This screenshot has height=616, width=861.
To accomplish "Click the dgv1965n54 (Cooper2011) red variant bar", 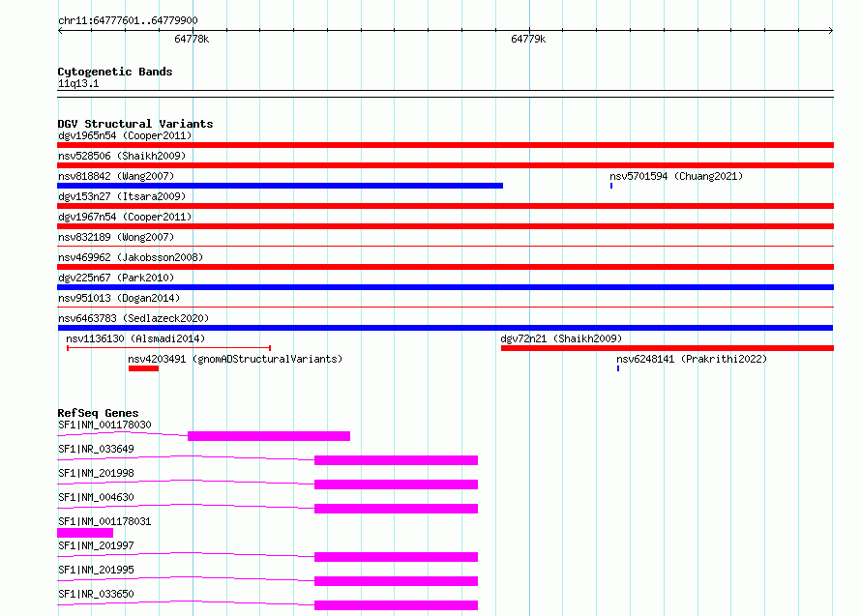I will pyautogui.click(x=445, y=145).
